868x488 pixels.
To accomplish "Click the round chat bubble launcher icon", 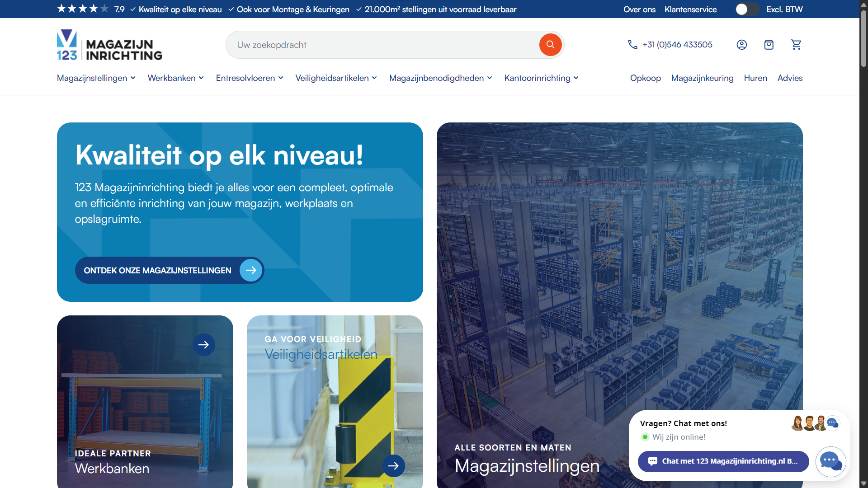I will [x=830, y=461].
